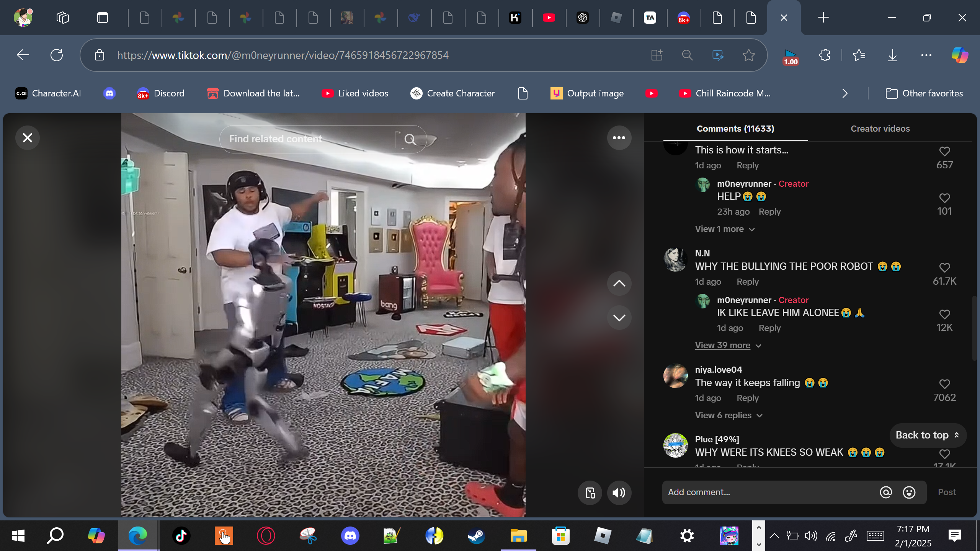This screenshot has width=980, height=551.
Task: Close the TikTok video viewer
Action: pyautogui.click(x=28, y=138)
